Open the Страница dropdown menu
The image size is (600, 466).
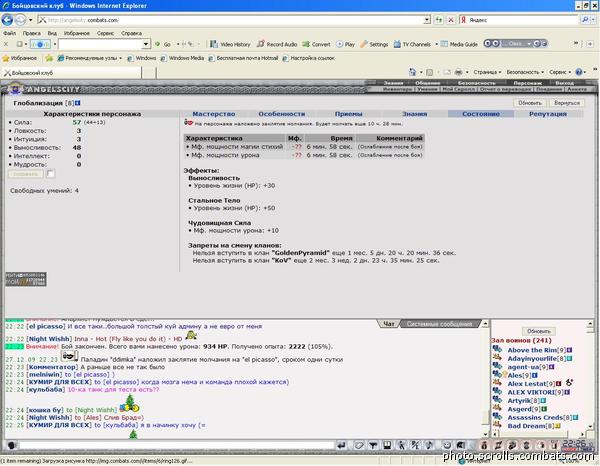(487, 72)
